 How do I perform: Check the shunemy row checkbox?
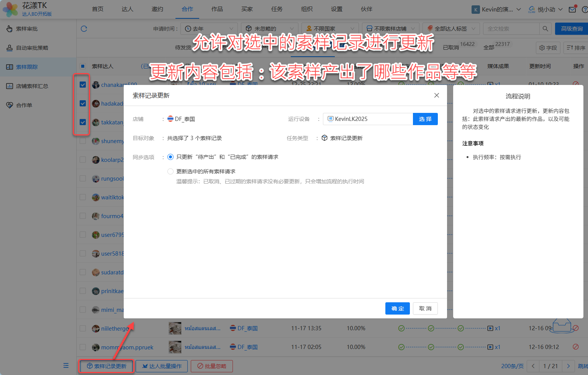pos(83,141)
